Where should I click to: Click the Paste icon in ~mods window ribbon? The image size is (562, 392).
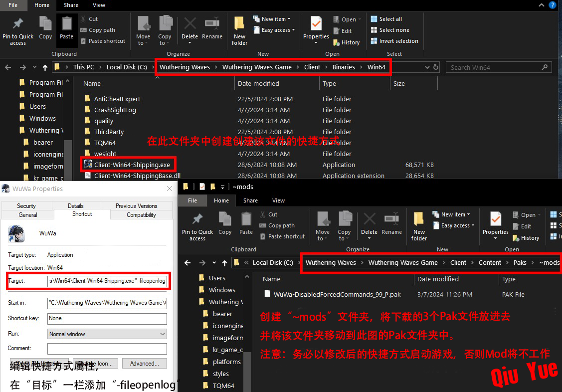pyautogui.click(x=246, y=223)
